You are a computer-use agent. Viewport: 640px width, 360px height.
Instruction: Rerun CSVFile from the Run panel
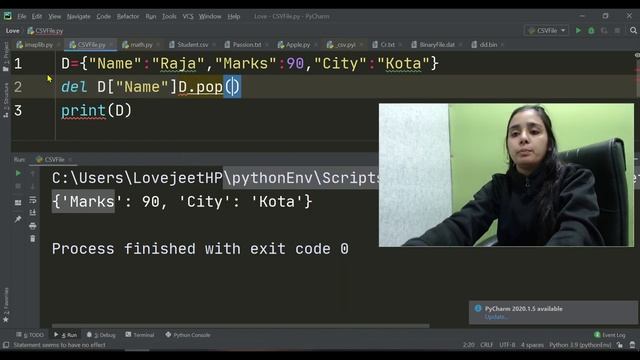(18, 173)
